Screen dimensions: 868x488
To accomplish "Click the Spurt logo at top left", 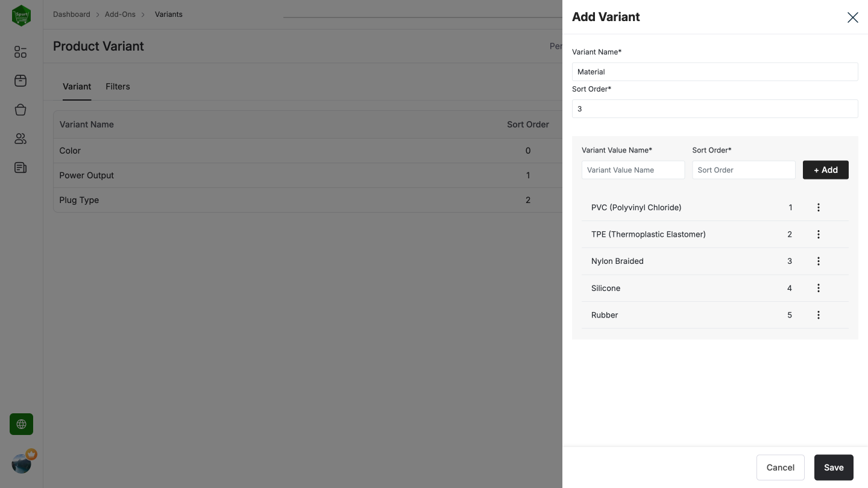I will [20, 15].
